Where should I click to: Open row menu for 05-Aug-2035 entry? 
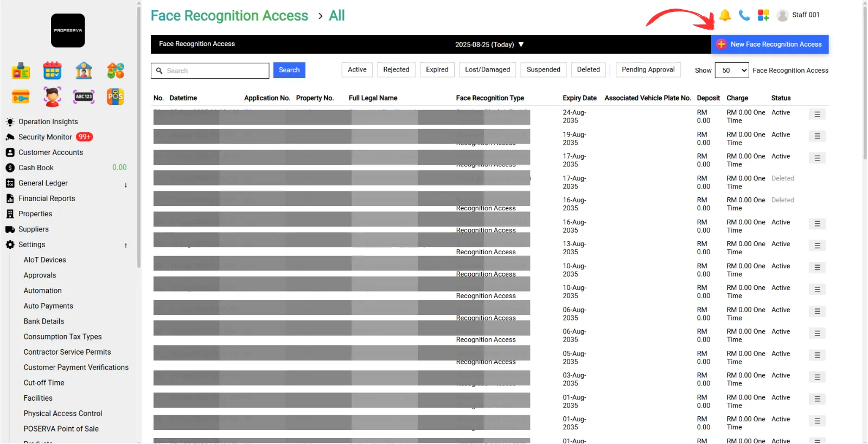pos(817,355)
